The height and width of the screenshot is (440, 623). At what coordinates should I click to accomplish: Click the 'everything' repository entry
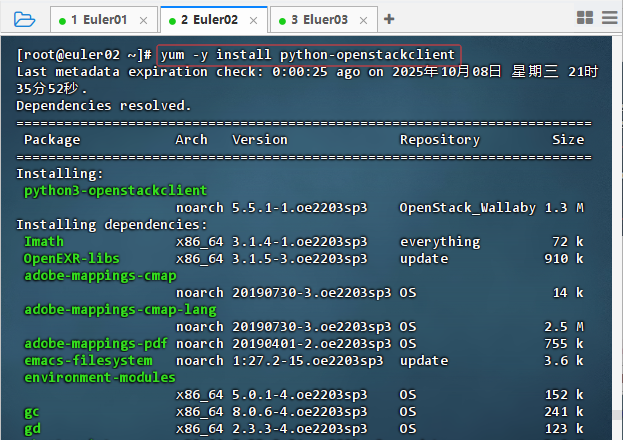[x=440, y=242]
